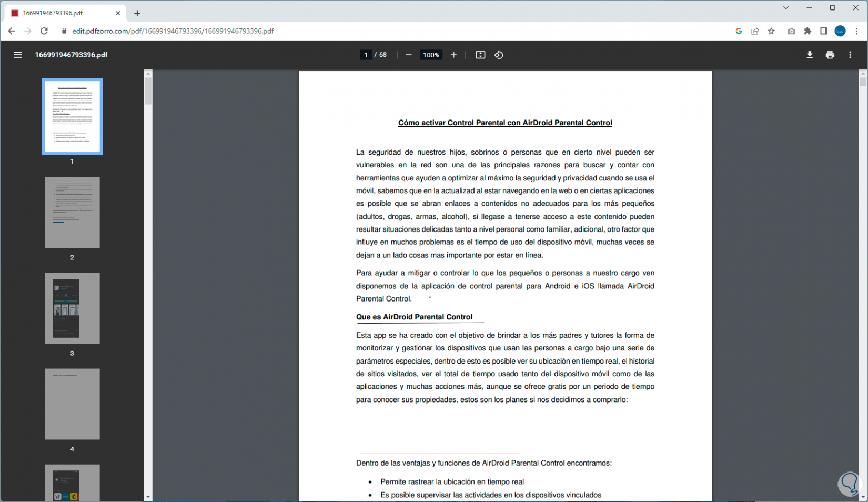Share this page using the share icon
This screenshot has width=868, height=502.
(x=755, y=31)
